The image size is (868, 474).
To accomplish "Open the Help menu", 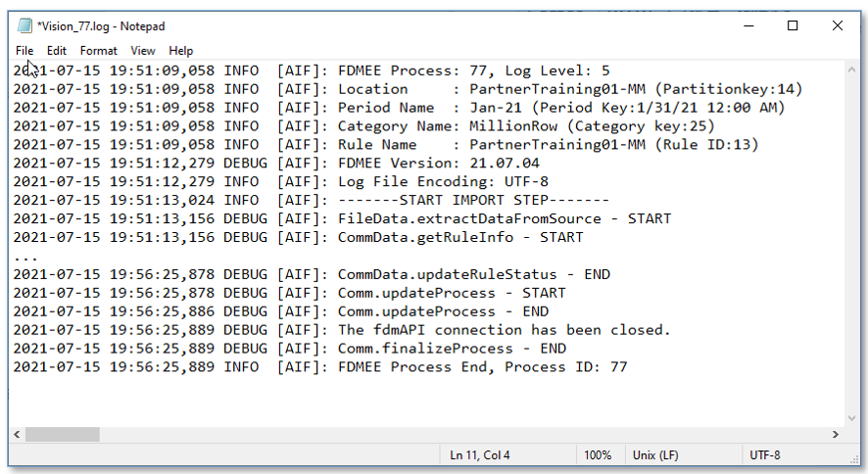I will (181, 51).
